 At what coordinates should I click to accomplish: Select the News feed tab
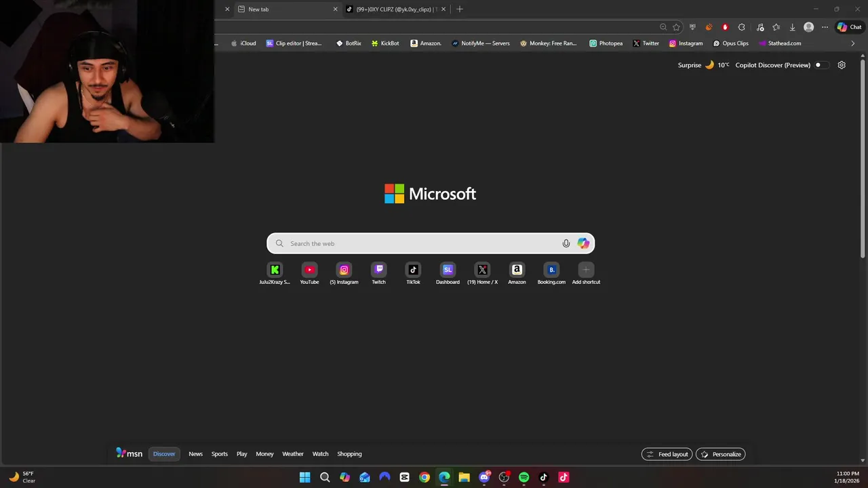pyautogui.click(x=196, y=454)
